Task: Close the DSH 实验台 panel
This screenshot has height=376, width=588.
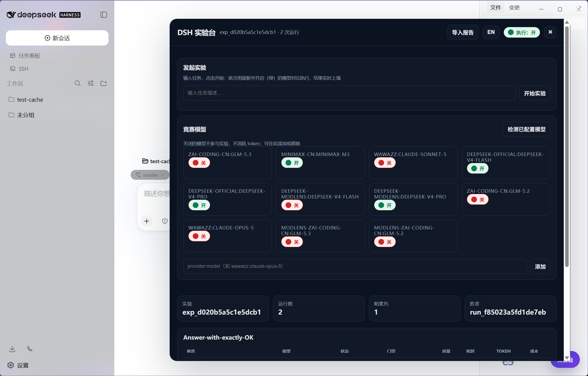Action: click(550, 32)
